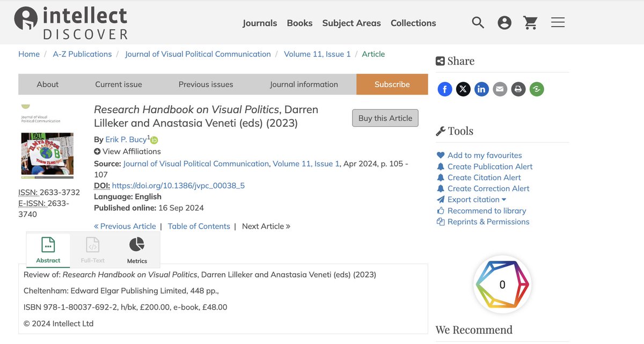Open the search magnifier icon
Image resolution: width=644 pixels, height=344 pixels.
pyautogui.click(x=478, y=23)
